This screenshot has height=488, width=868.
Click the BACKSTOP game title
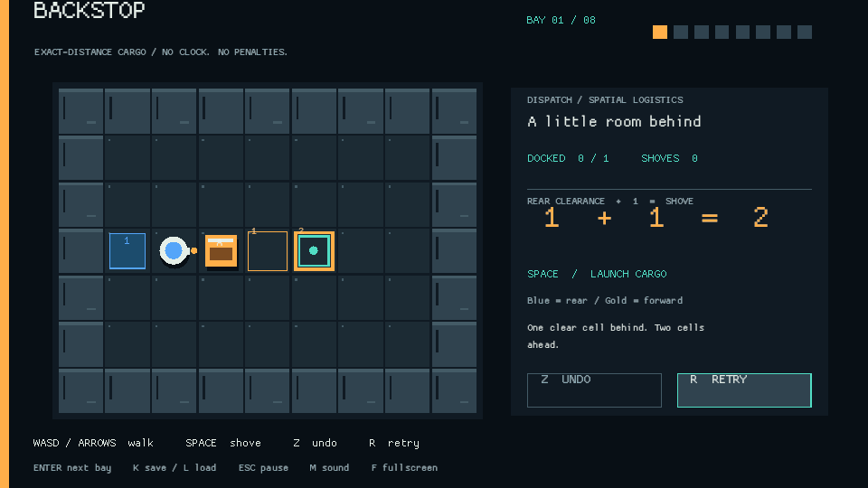[x=90, y=10]
